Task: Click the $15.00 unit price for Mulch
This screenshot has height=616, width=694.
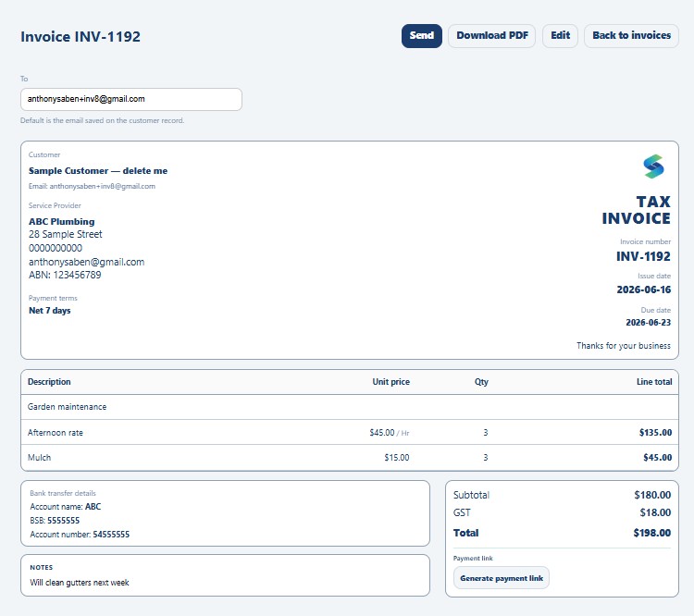Action: pyautogui.click(x=397, y=458)
